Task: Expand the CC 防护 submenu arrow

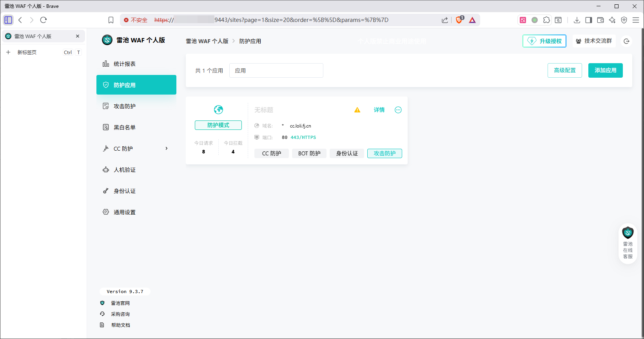Action: [x=167, y=148]
